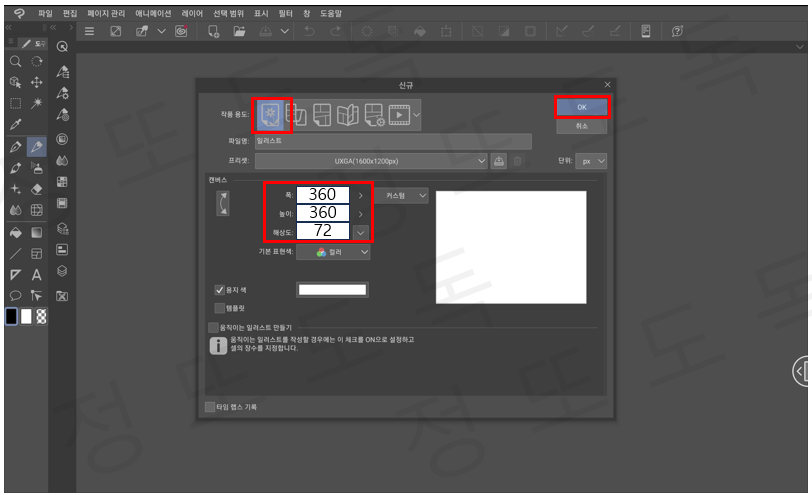Viewport: 812px width, 495px height.
Task: Enable the 움직이는 일러스트 만들기 checkbox
Action: [x=213, y=327]
